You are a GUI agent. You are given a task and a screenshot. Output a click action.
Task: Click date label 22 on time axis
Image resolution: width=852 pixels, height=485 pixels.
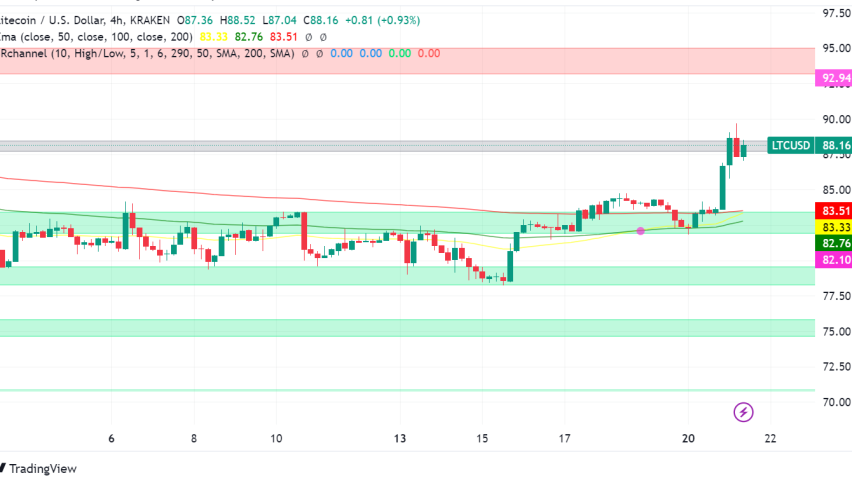tap(770, 438)
